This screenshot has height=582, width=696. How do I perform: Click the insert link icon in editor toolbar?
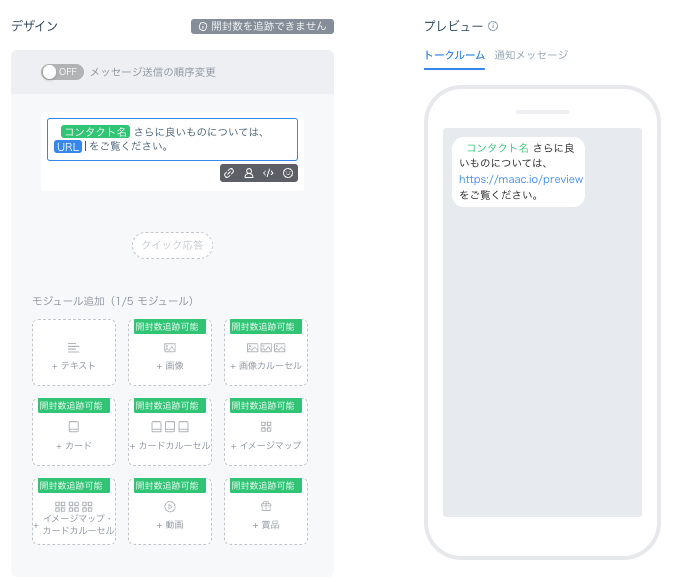(x=229, y=173)
